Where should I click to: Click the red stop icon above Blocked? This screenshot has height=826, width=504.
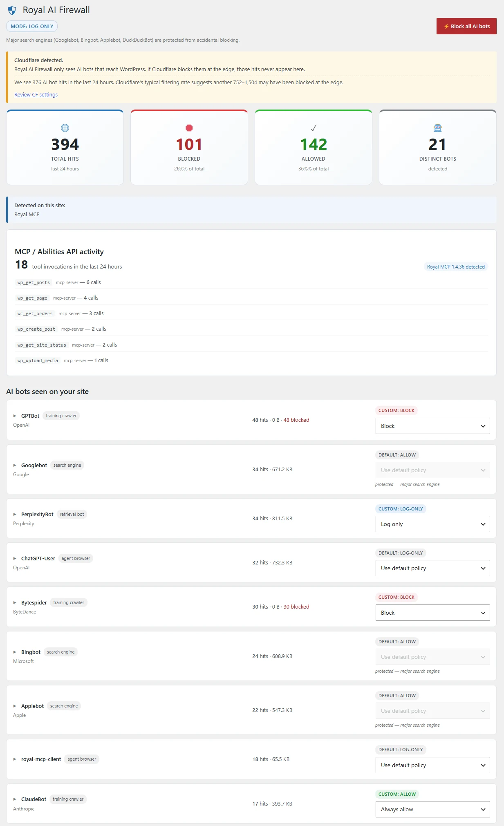(x=189, y=128)
